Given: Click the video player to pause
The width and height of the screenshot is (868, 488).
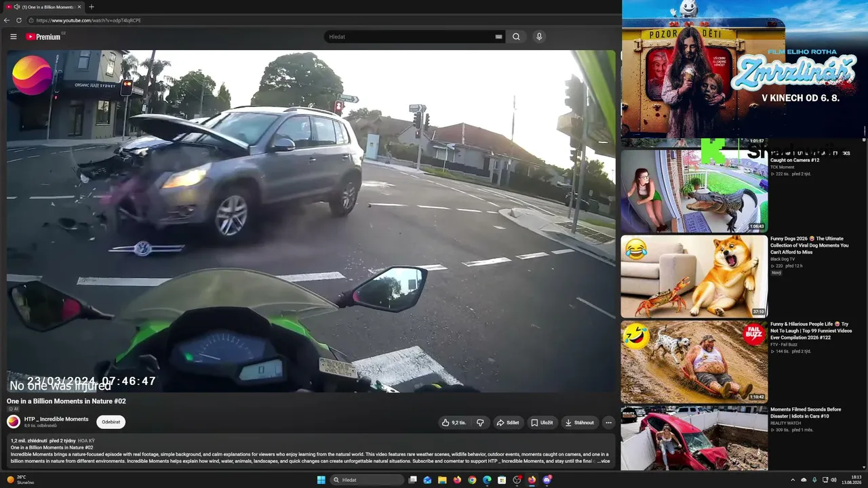Looking at the screenshot, I should pos(311,221).
